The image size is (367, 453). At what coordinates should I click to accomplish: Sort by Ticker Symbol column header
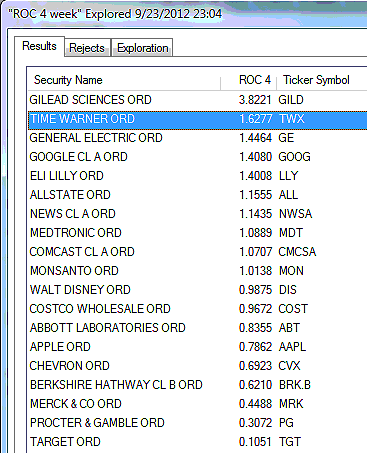click(x=322, y=80)
